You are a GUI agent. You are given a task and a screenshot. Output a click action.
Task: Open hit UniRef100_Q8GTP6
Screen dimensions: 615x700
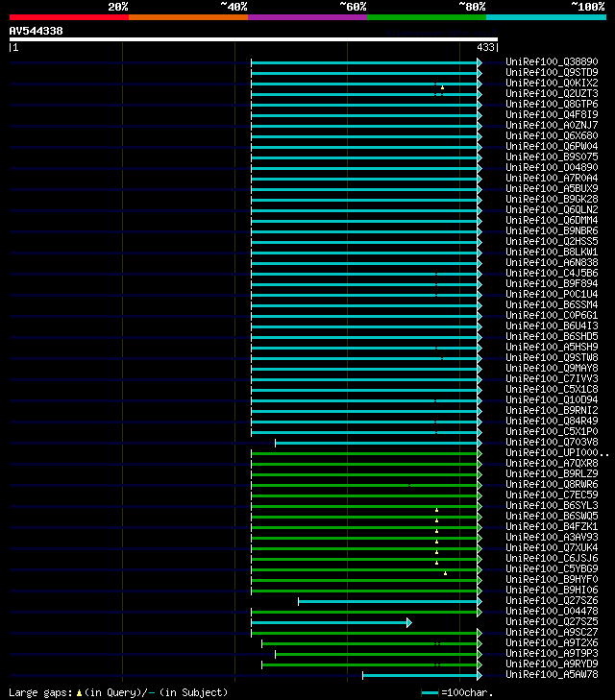(x=552, y=104)
